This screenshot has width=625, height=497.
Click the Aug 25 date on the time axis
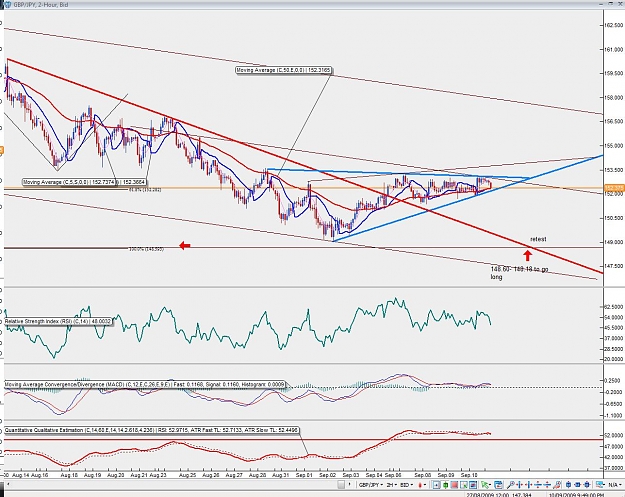187,475
